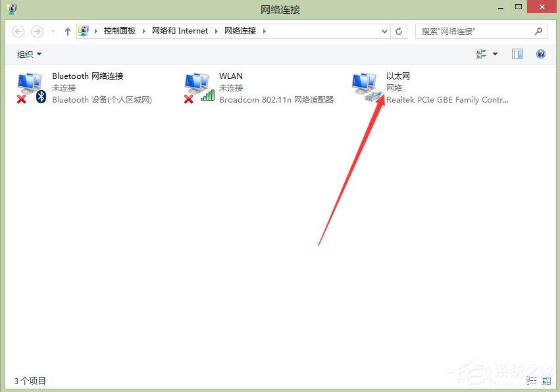Go forward with the forward arrow
The width and height of the screenshot is (560, 392).
click(x=37, y=32)
